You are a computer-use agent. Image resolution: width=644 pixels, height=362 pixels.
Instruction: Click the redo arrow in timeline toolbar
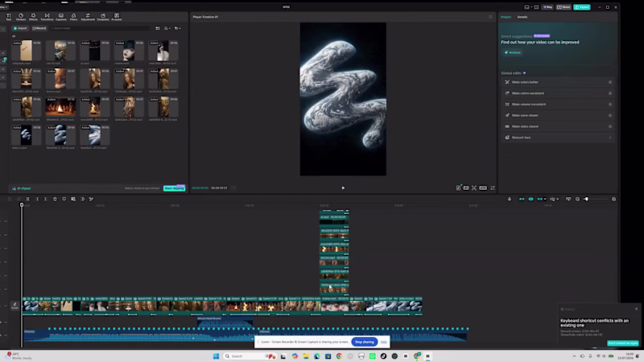(19, 199)
